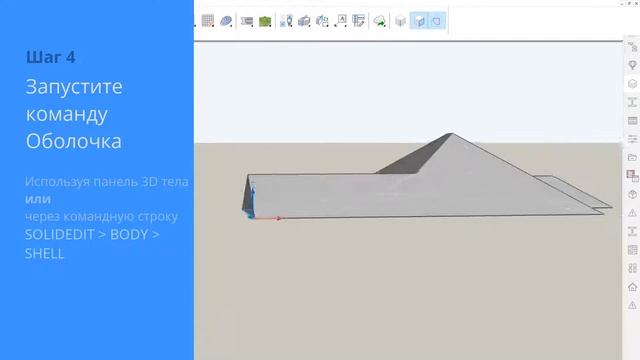Open the red overlapping squares panel icon

coord(632,176)
